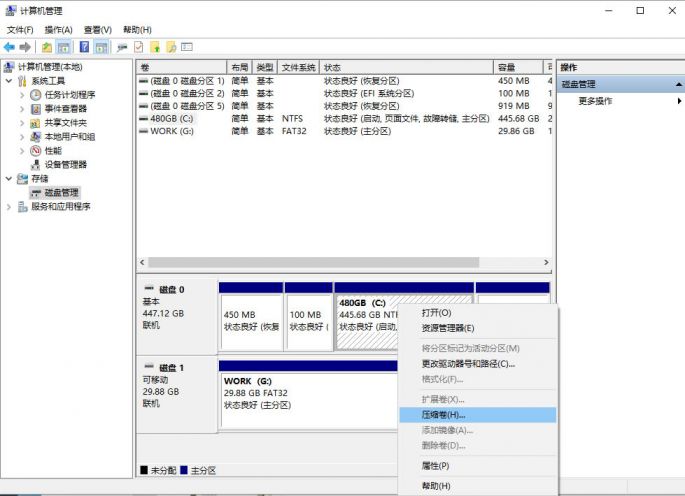This screenshot has height=496, width=685.
Task: Select the WORK (G:) row in volume list
Action: [x=344, y=131]
